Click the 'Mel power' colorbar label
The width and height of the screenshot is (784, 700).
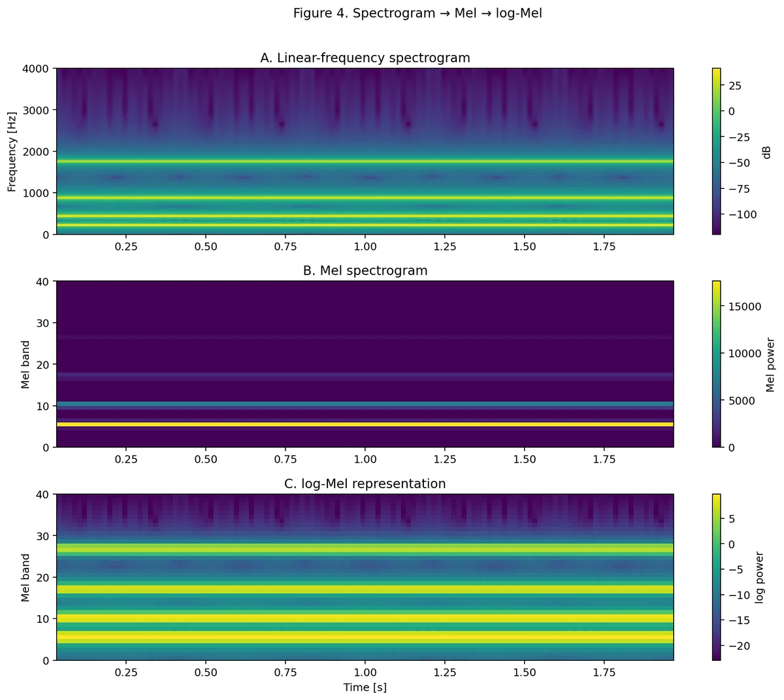point(770,364)
